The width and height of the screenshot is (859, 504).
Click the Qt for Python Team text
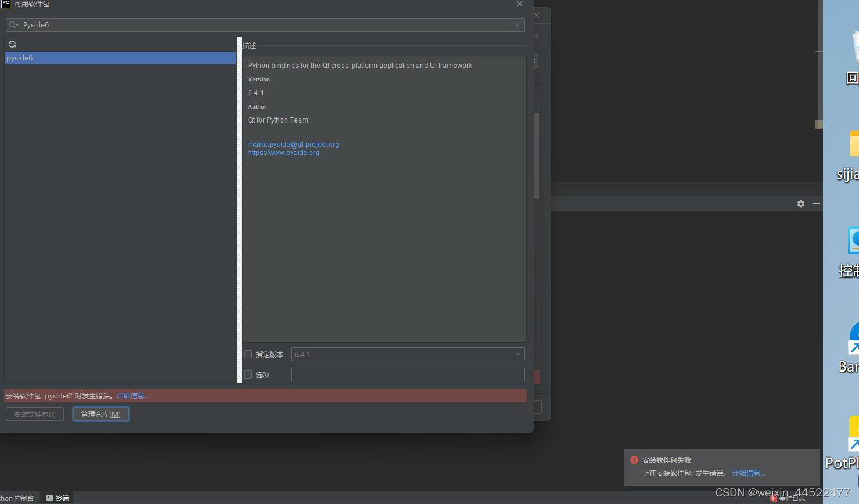(x=278, y=120)
